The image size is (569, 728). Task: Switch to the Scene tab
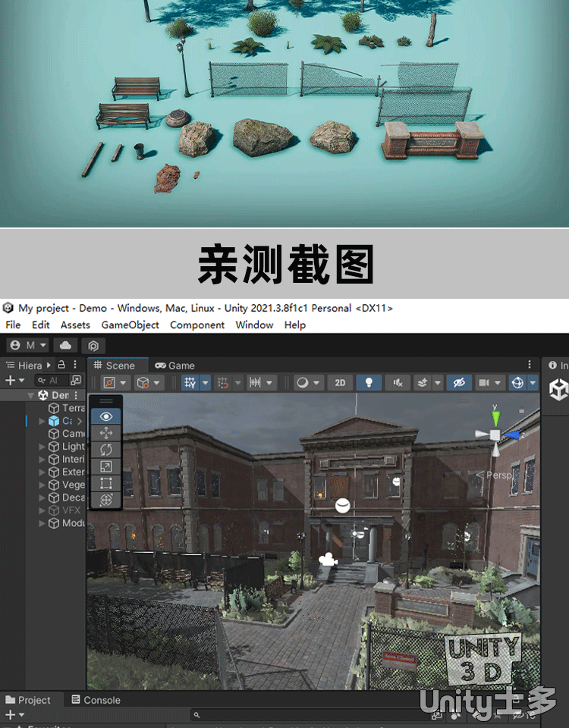point(118,366)
